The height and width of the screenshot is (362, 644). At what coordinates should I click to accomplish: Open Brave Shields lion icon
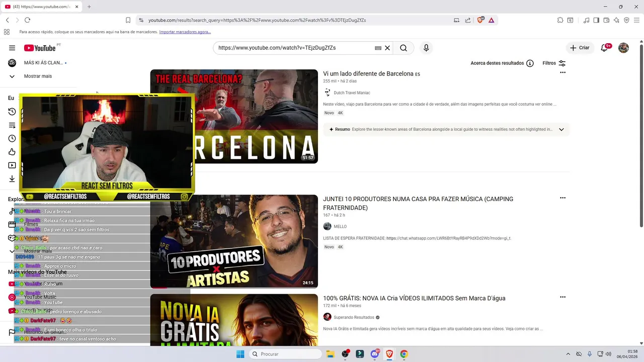pos(480,20)
